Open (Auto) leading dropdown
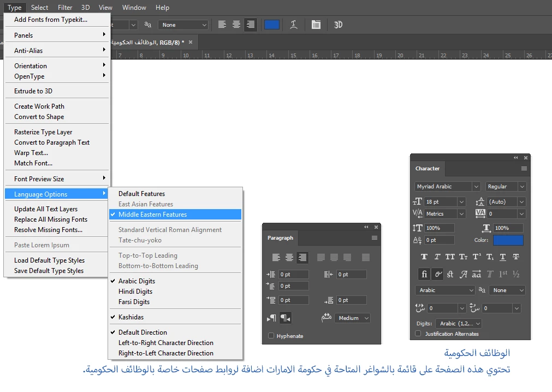 522,201
